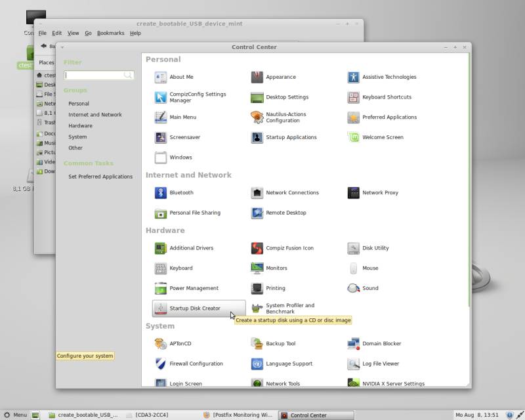Viewport: 525px width, 420px height.
Task: Open CompizConfig Settings Manager
Action: 190,97
